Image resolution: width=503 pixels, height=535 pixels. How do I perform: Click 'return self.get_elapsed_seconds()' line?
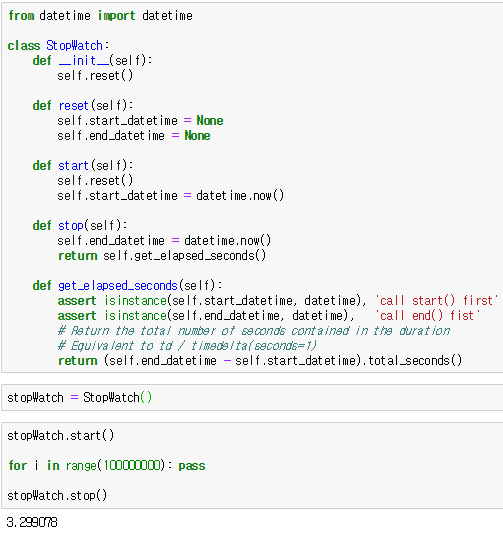(x=162, y=256)
